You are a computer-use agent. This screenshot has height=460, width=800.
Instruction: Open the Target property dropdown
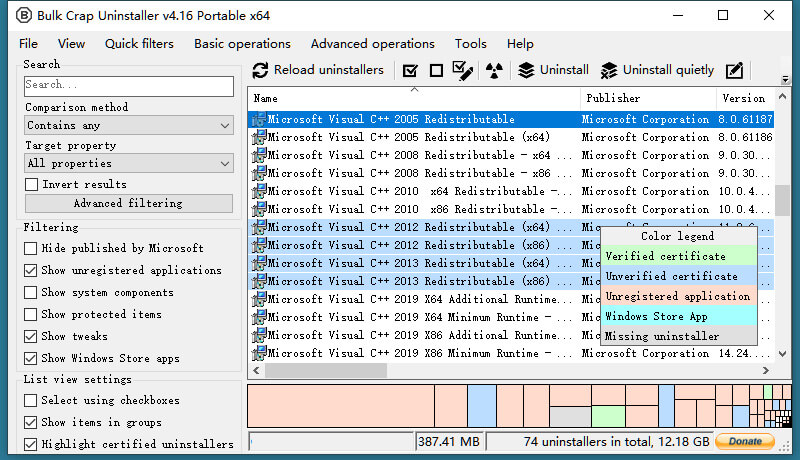(x=129, y=163)
